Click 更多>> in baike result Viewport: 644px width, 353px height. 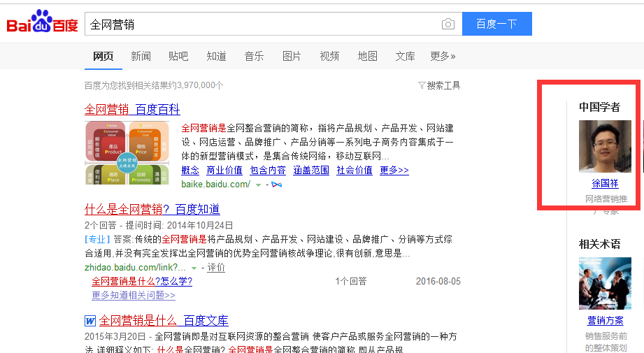(x=394, y=170)
